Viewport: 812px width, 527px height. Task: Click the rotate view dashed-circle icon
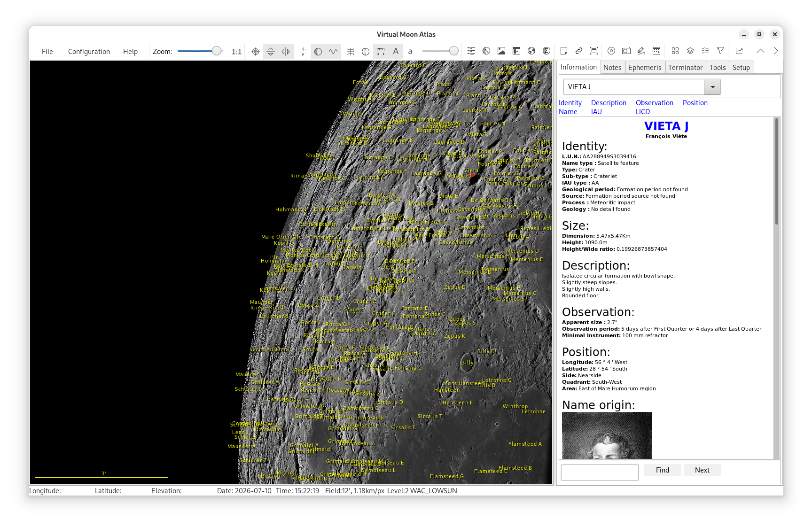[x=303, y=52]
